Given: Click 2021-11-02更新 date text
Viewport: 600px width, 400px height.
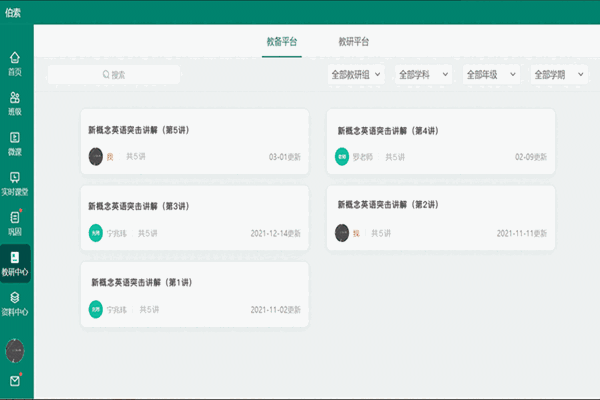Looking at the screenshot, I should [x=276, y=310].
